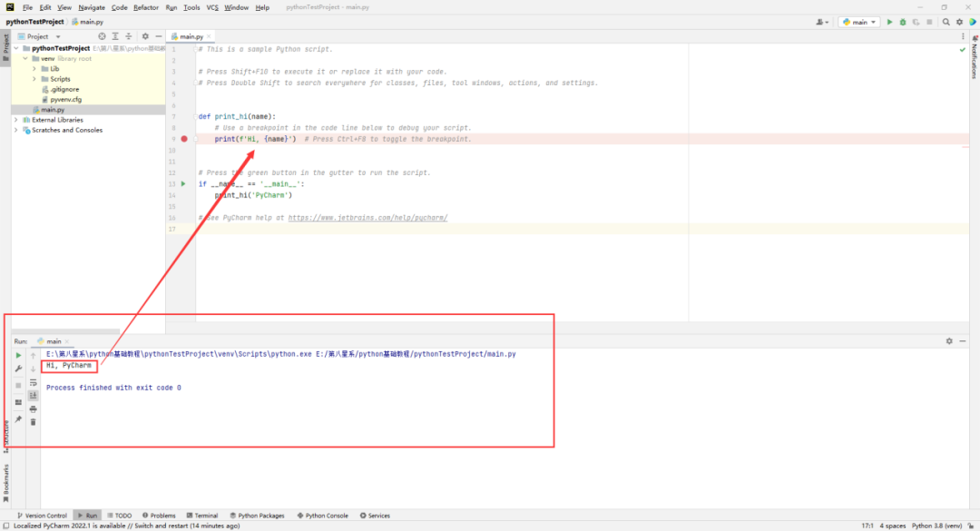Click the Run panel stop square
980x531 pixels.
pos(18,385)
